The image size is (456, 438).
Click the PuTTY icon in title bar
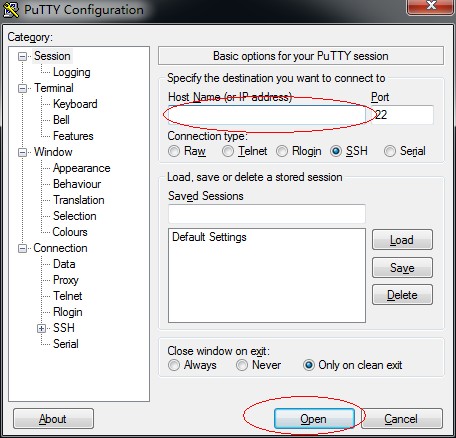[x=11, y=10]
